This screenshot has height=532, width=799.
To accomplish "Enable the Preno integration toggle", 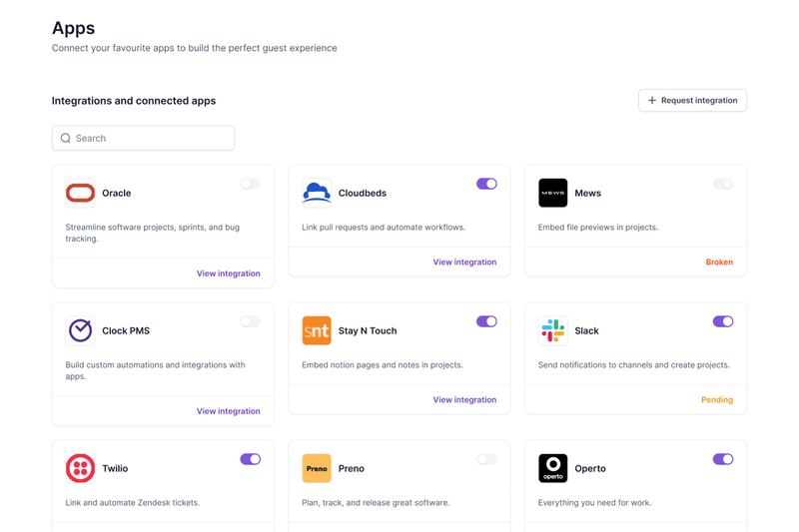I will point(486,459).
